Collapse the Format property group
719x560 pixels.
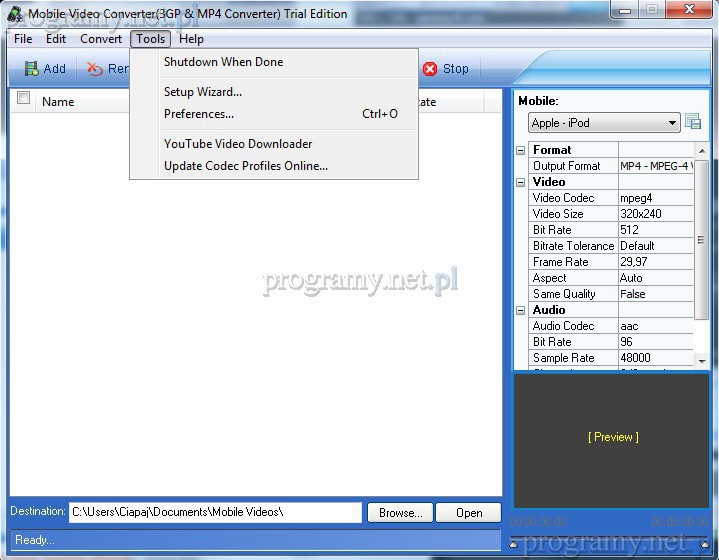point(521,150)
